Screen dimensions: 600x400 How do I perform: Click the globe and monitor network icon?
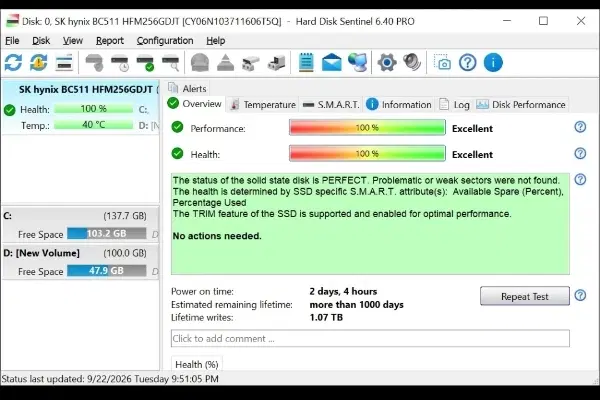[357, 62]
